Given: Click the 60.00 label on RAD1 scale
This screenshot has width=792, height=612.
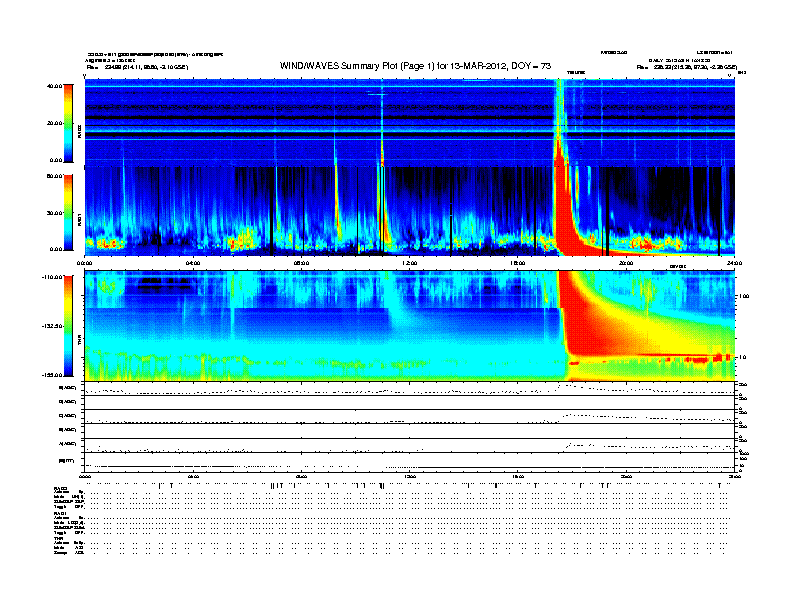Looking at the screenshot, I should tap(55, 176).
